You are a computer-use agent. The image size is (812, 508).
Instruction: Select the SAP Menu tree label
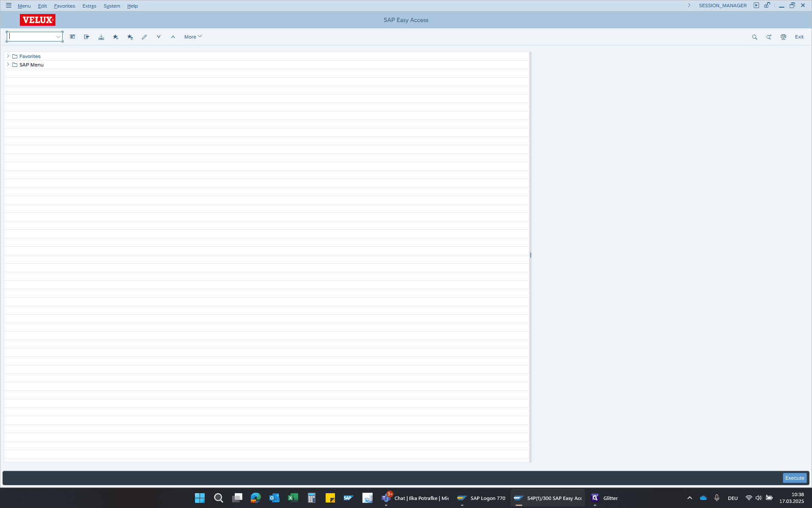click(31, 65)
